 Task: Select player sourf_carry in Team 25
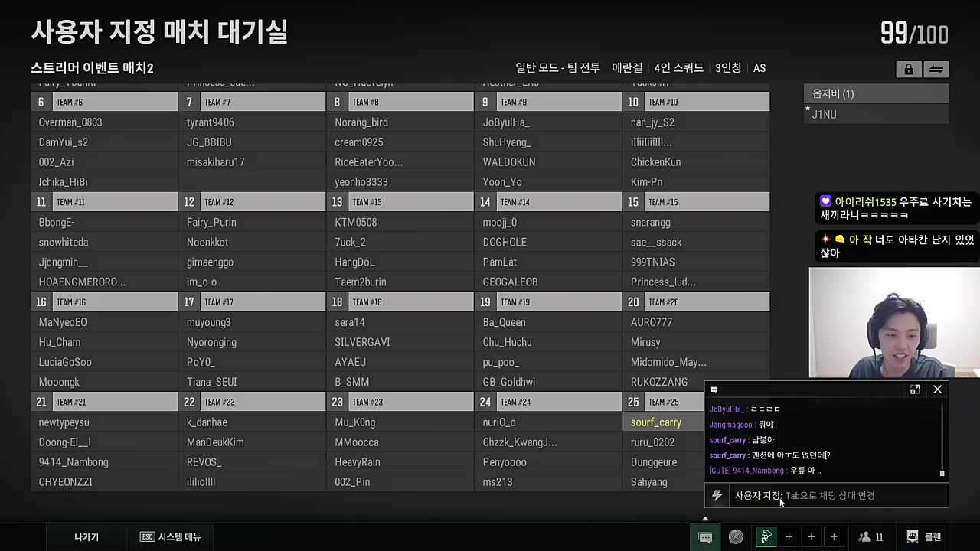point(656,422)
